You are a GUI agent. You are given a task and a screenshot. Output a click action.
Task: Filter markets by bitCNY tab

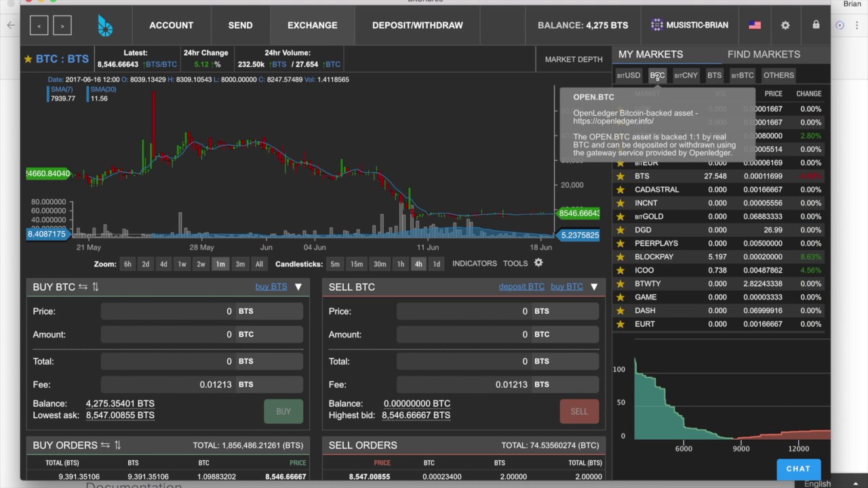[686, 75]
